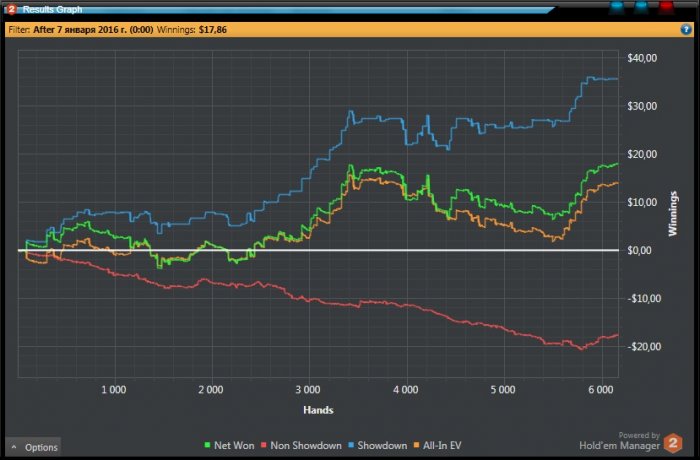Viewport: 700px width, 460px height.
Task: Click the $40,00 axis label
Action: (x=642, y=58)
